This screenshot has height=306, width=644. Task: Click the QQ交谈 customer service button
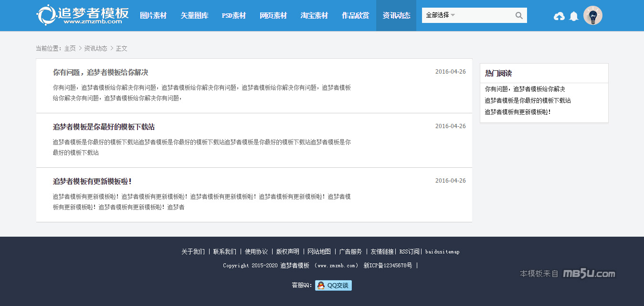point(333,285)
